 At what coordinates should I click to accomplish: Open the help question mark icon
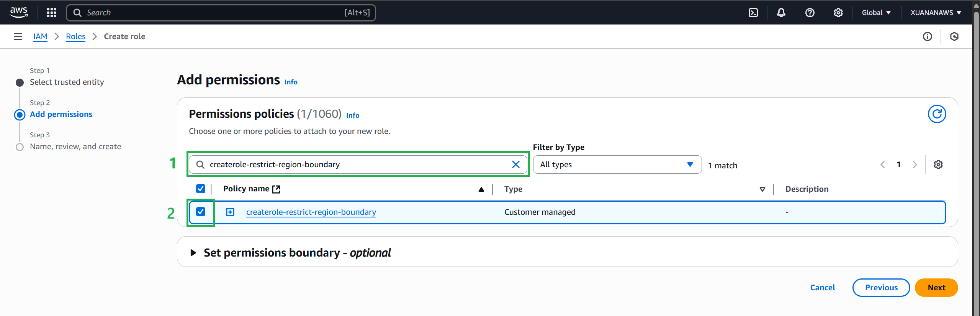click(x=810, y=13)
